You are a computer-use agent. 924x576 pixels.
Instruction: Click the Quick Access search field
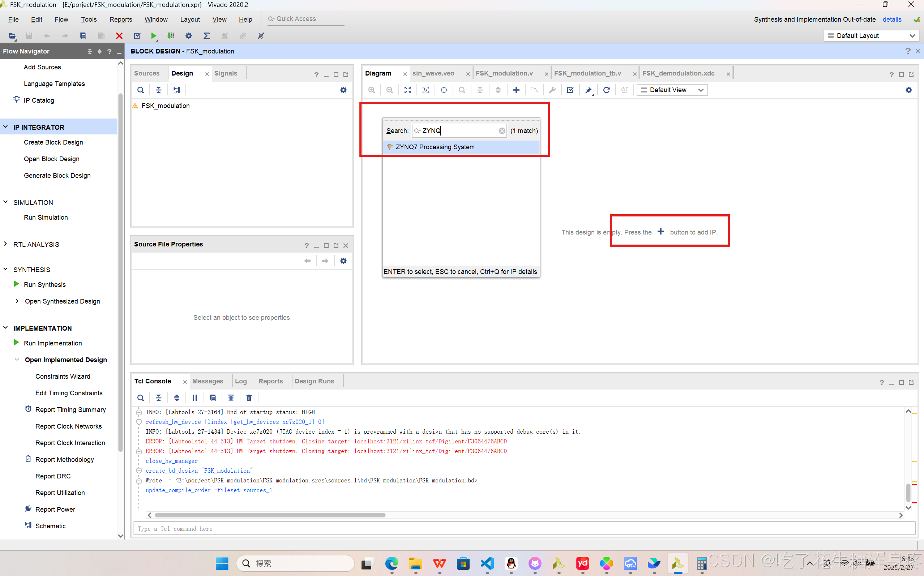305,19
